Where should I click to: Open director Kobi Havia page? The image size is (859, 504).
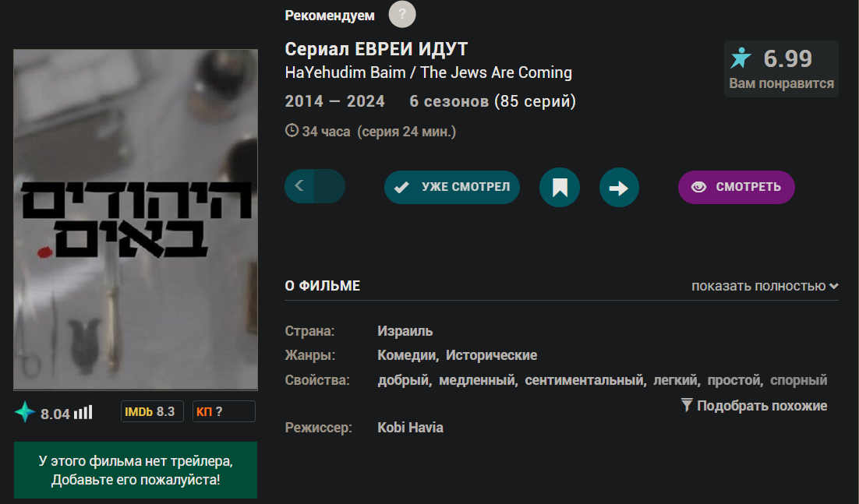[410, 428]
